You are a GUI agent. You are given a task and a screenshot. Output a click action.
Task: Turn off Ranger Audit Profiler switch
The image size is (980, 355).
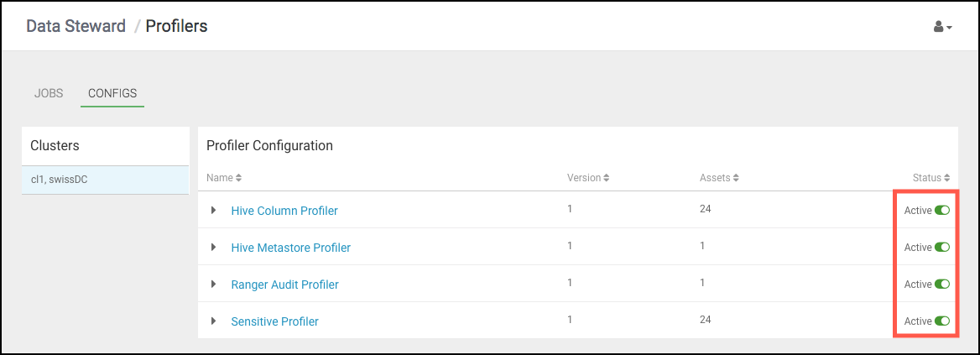[942, 285]
